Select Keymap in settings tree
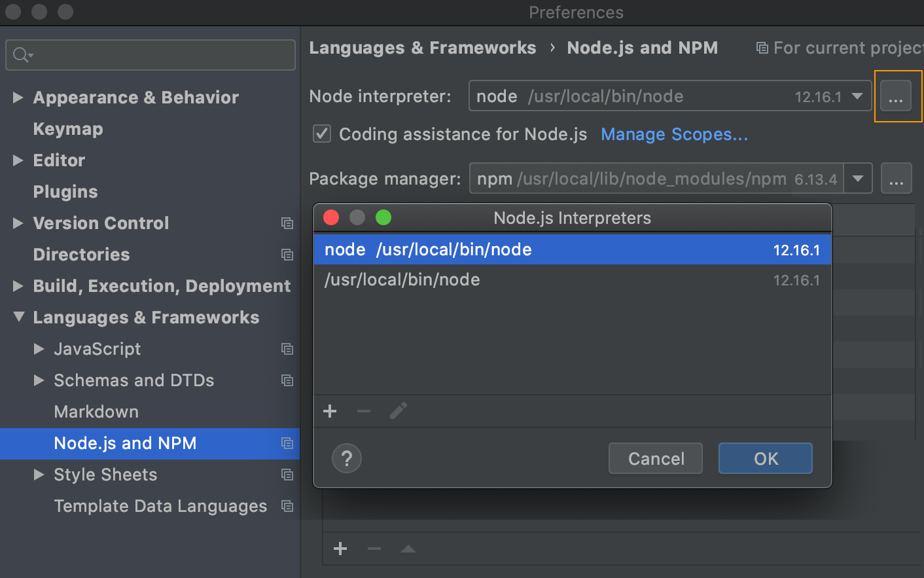 point(68,129)
